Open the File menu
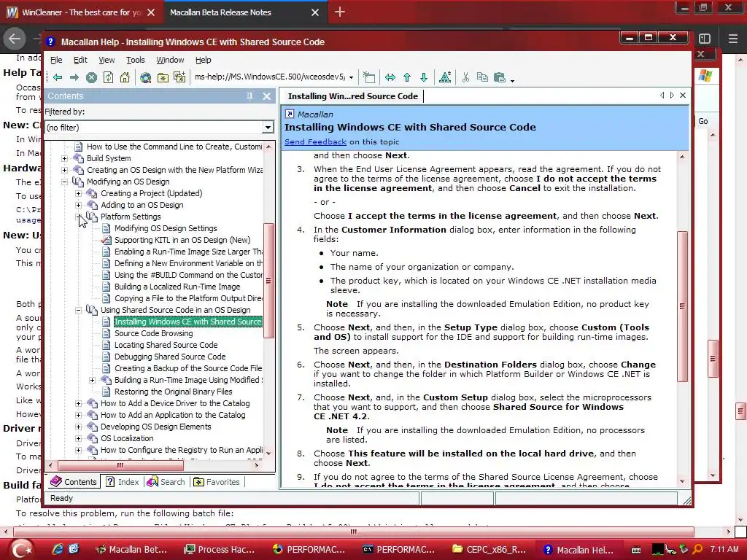 click(56, 60)
